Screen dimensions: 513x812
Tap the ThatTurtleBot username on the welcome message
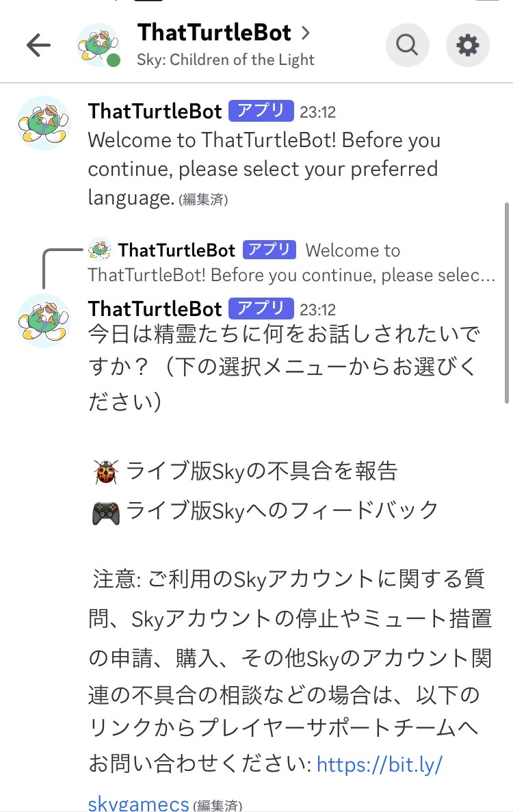coord(155,112)
